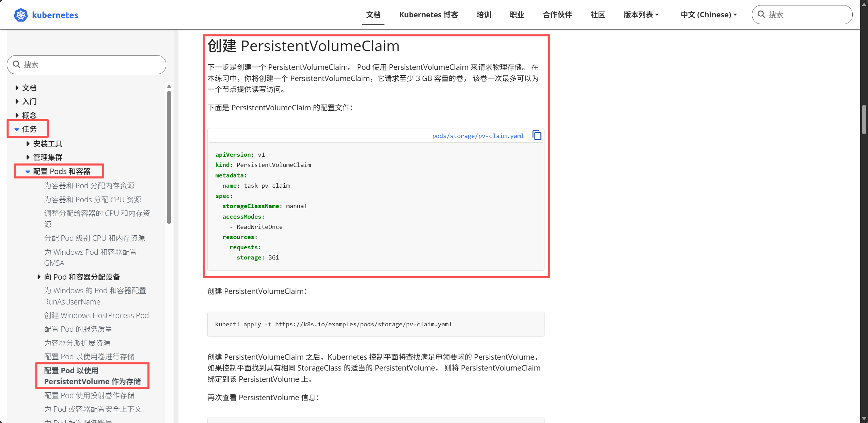Open 为 Pod 或容器配置安全上下文
This screenshot has height=423, width=868.
click(93, 409)
